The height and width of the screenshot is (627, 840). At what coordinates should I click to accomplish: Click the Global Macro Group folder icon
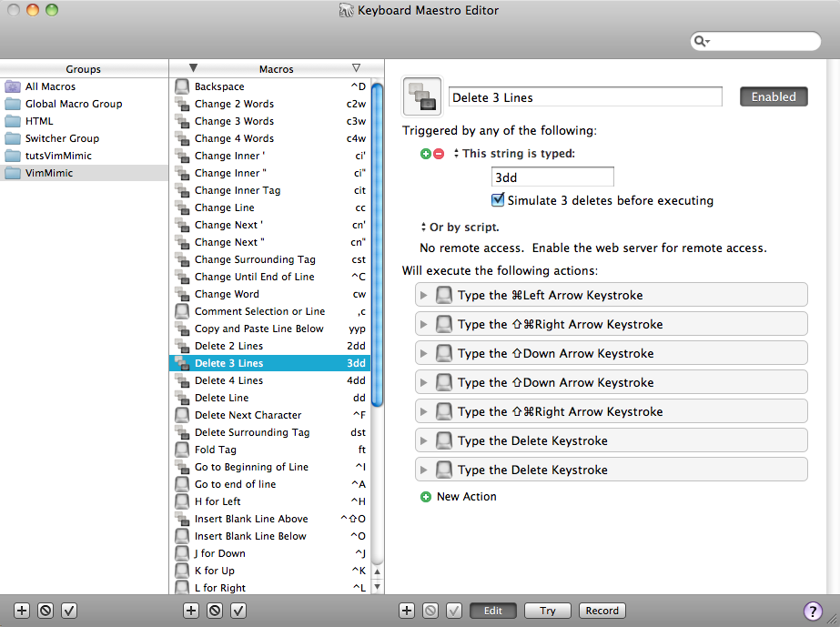coord(13,104)
